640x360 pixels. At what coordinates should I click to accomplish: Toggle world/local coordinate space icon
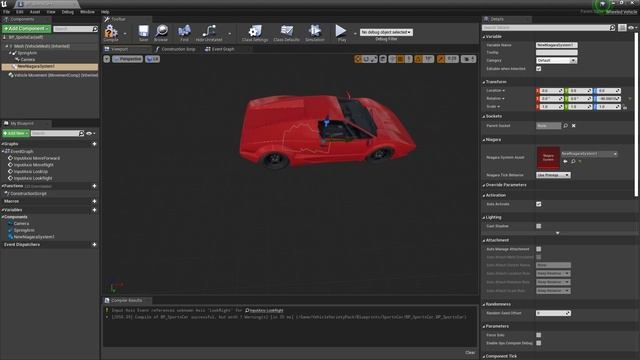(383, 59)
